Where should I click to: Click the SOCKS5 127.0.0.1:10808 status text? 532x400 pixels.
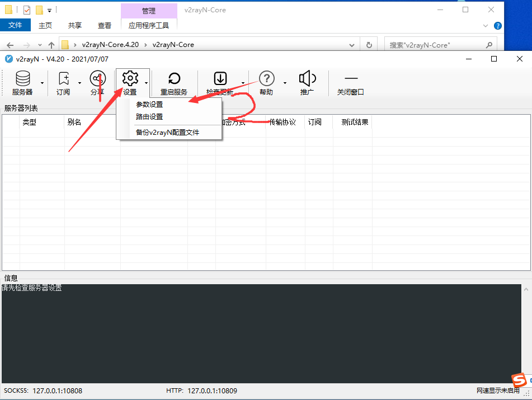pos(43,391)
